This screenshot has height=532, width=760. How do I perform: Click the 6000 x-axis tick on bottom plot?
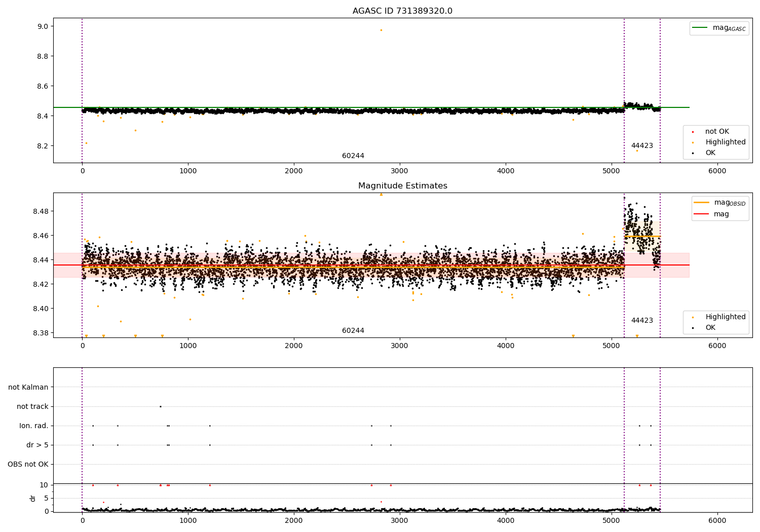[717, 520]
